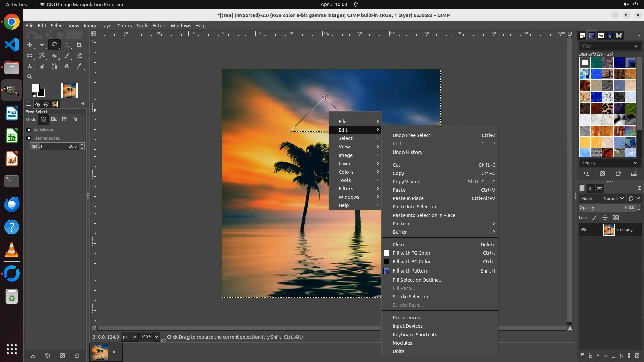Select the Paintbrush tool
Screen dimensions: 644x362
click(x=67, y=56)
